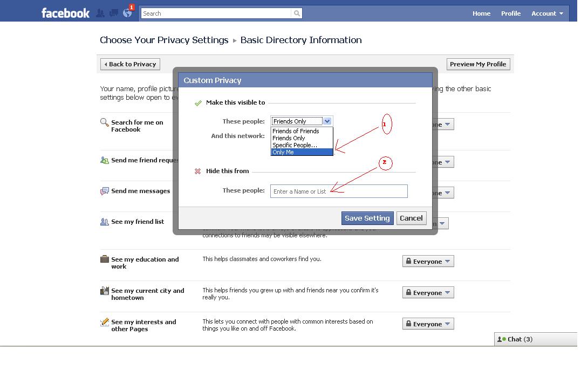Click the city icon for current city
Image resolution: width=588 pixels, height=377 pixels.
click(x=105, y=291)
